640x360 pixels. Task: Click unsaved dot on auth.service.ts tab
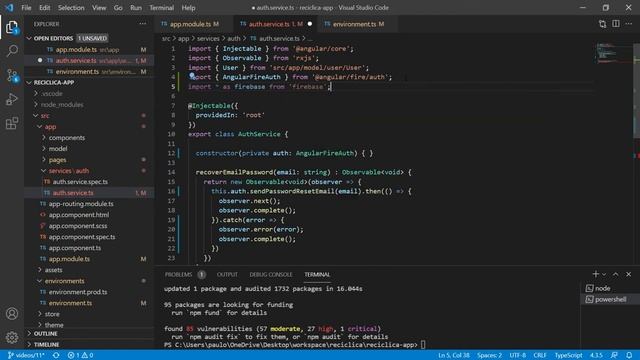(x=310, y=24)
